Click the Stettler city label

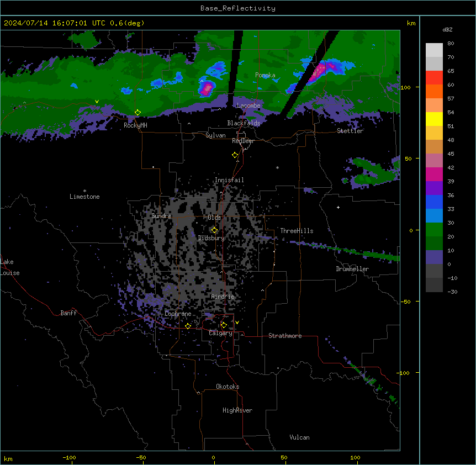(350, 131)
